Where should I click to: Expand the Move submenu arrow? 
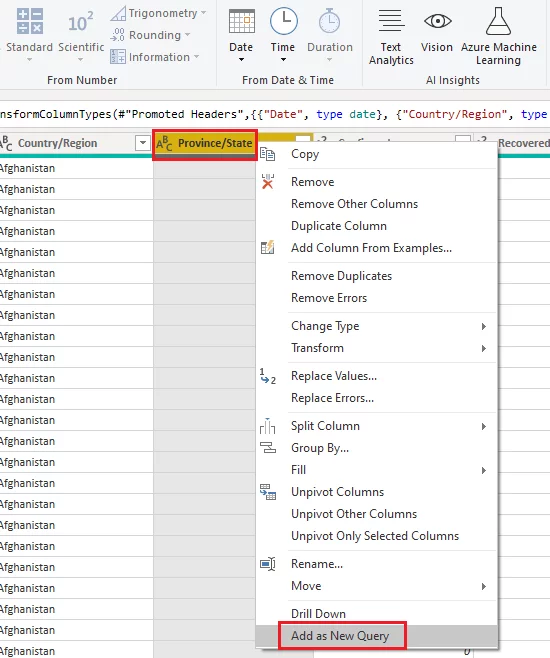point(484,586)
